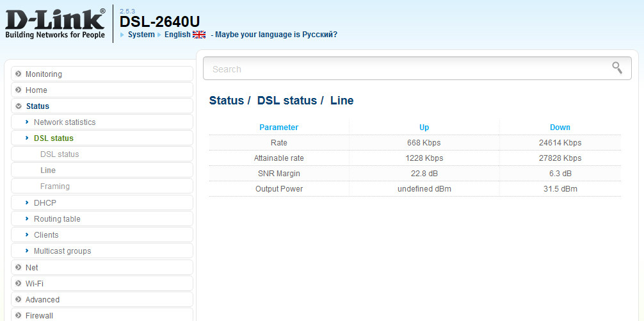
Task: Click the magnifying glass search icon
Action: pos(617,68)
